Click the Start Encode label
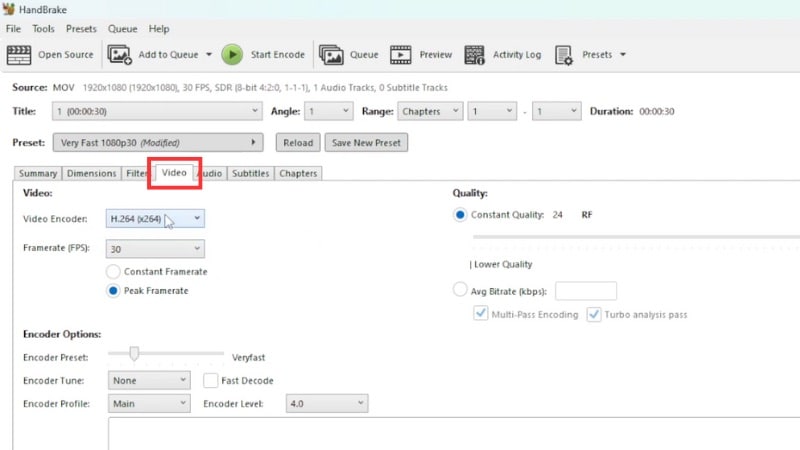Image resolution: width=800 pixels, height=450 pixels. pos(278,55)
